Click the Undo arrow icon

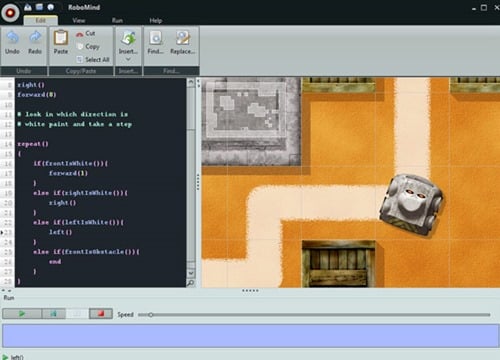tap(13, 38)
